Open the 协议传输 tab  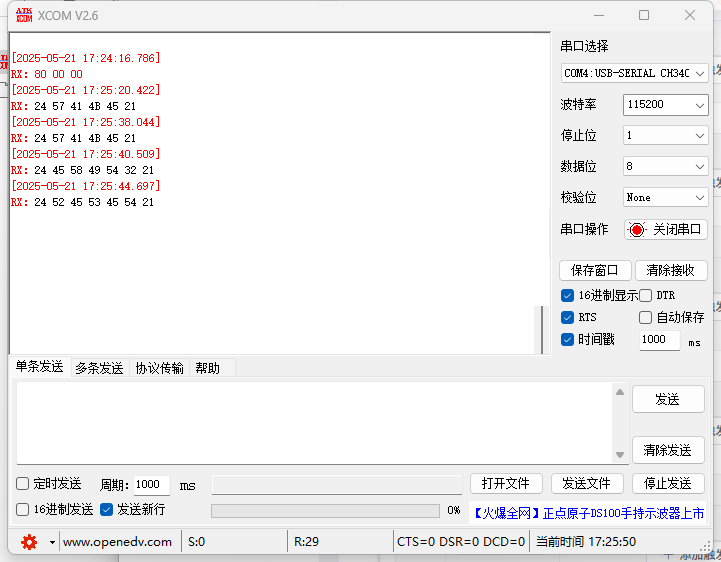tap(159, 368)
